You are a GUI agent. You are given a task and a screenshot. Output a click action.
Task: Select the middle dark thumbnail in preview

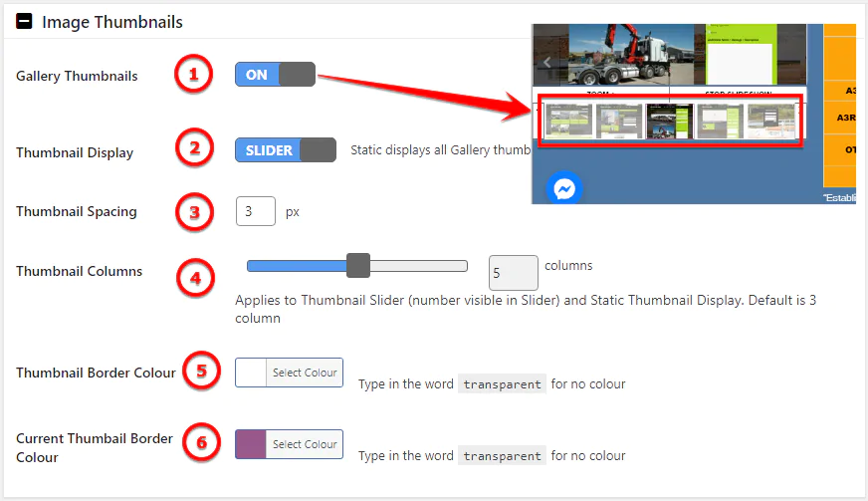[x=669, y=121]
